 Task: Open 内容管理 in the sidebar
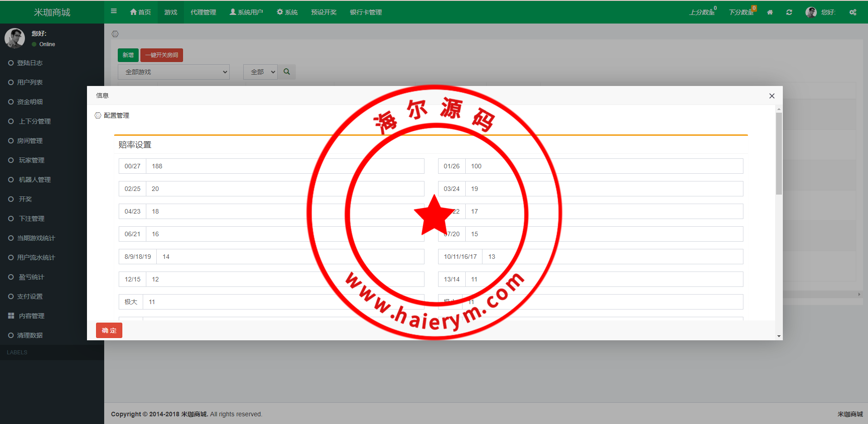[x=31, y=316]
